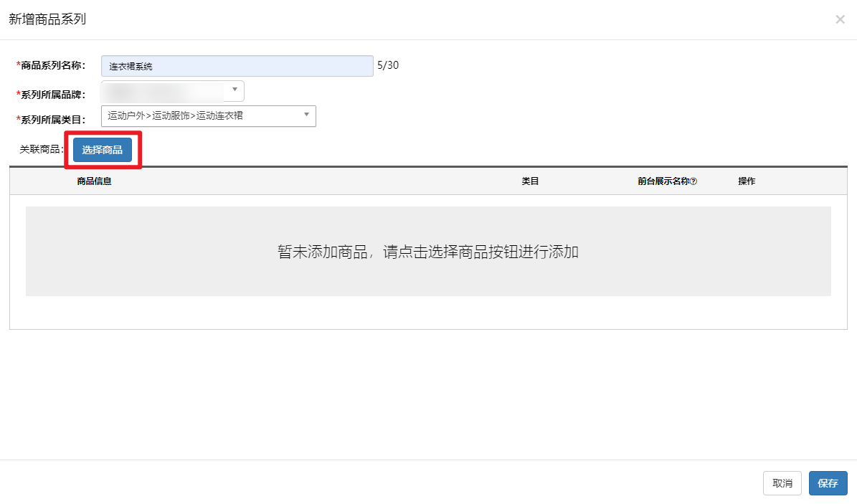Close the 新增商品系列 dialog with the X
857x504 pixels.
[840, 19]
